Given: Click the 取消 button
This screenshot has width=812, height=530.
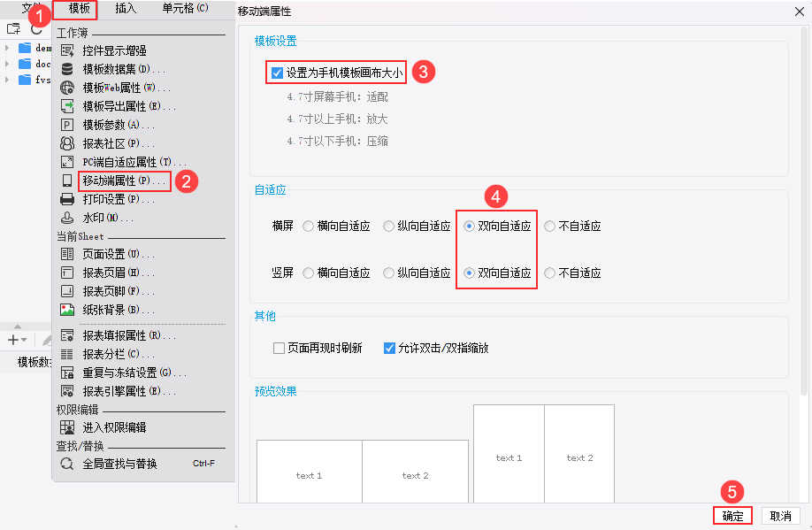Looking at the screenshot, I should [x=780, y=516].
